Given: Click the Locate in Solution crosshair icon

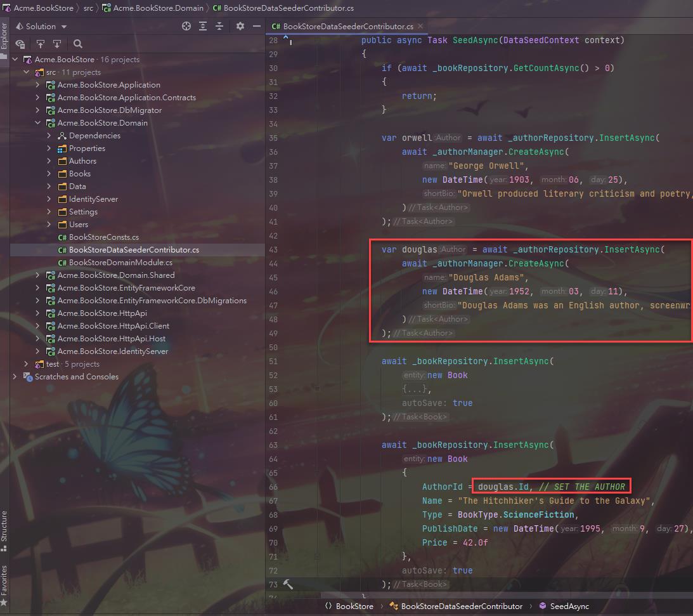Looking at the screenshot, I should (186, 26).
